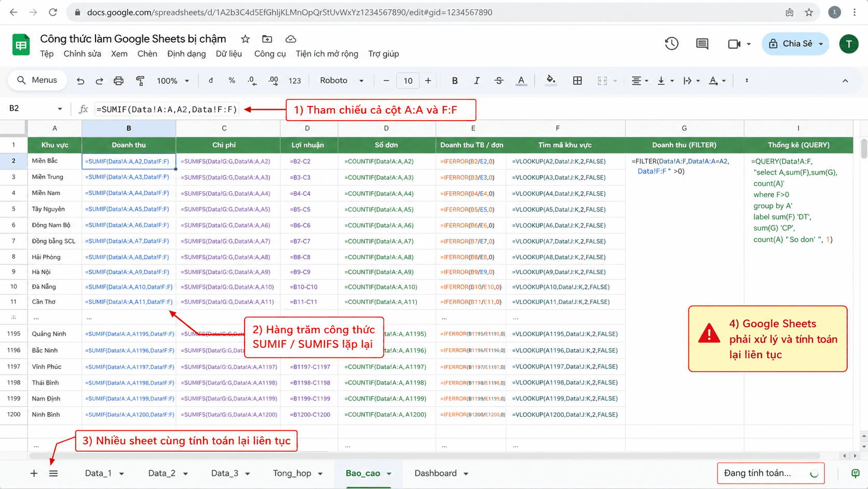The image size is (868, 489).
Task: Open the all sheets list icon
Action: (x=53, y=473)
